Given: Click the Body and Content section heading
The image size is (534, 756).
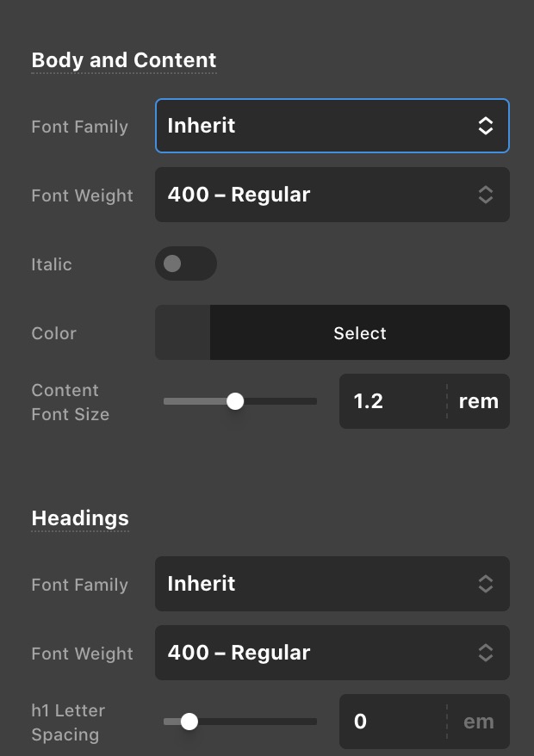Looking at the screenshot, I should pos(124,60).
